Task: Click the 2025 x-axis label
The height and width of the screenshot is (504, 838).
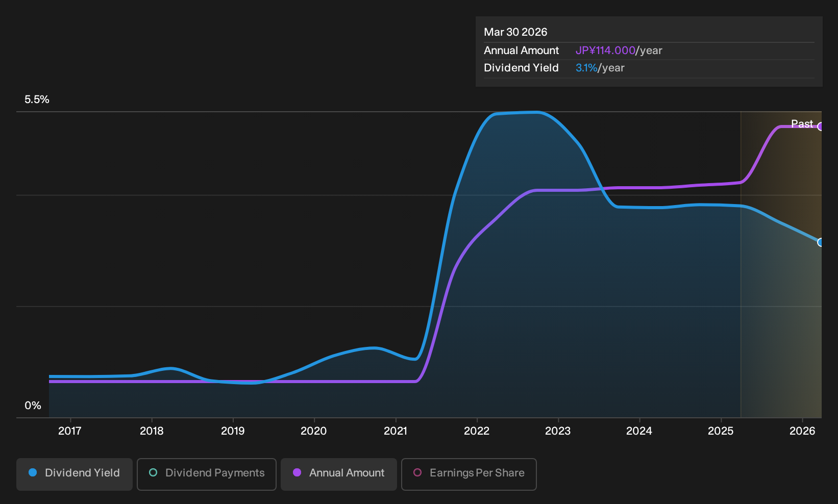Action: pos(721,431)
